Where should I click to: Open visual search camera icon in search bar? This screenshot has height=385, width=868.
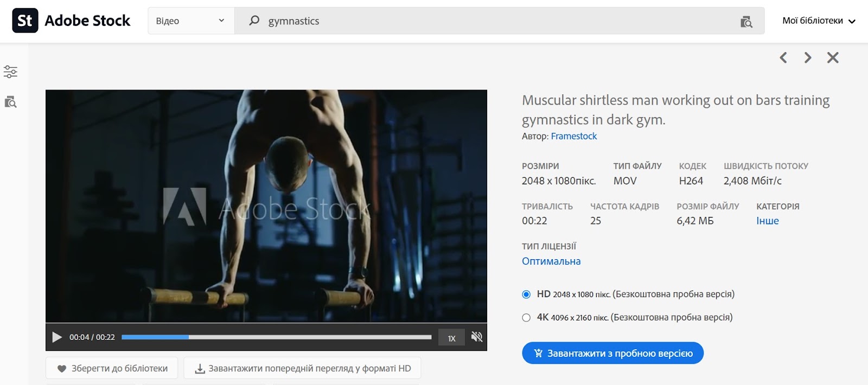point(746,22)
